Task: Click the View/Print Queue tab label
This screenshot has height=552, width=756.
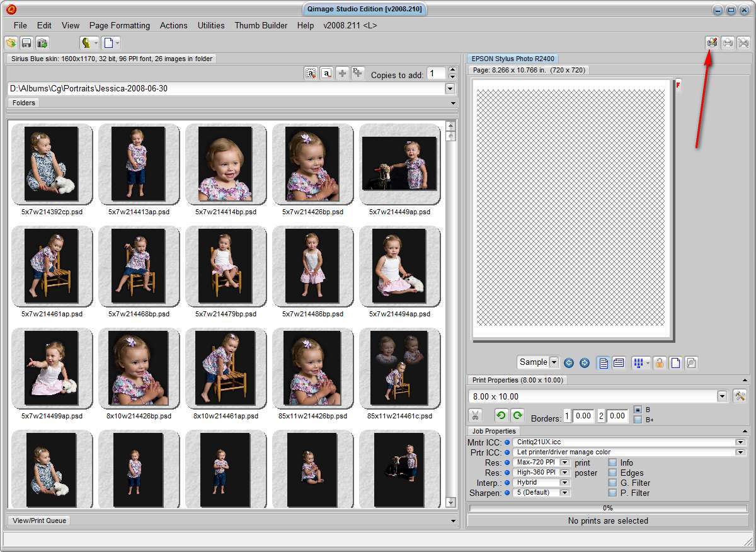Action: [x=39, y=520]
